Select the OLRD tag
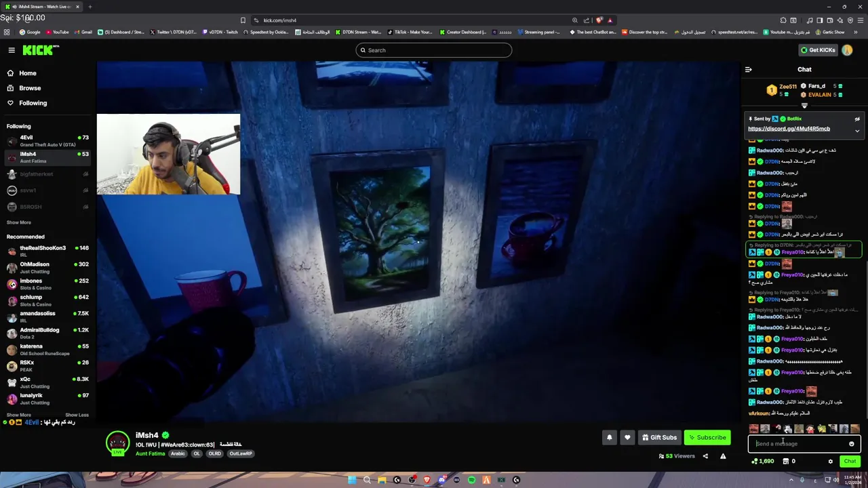The height and width of the screenshot is (488, 868). click(214, 453)
